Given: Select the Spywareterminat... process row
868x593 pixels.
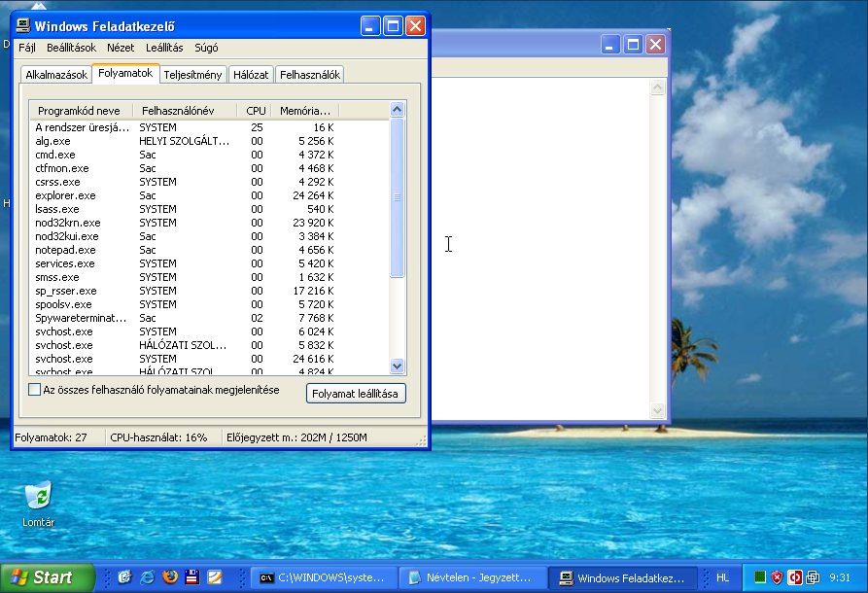Looking at the screenshot, I should 210,318.
